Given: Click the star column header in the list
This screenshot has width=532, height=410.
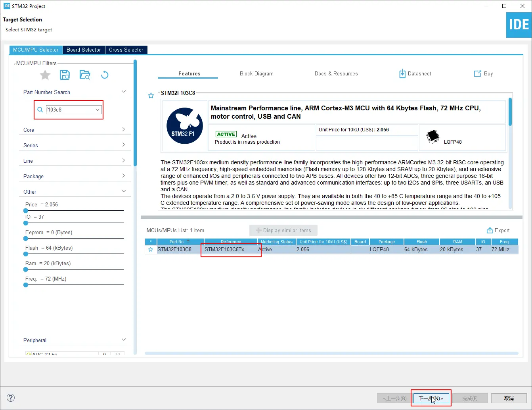Looking at the screenshot, I should pos(151,242).
